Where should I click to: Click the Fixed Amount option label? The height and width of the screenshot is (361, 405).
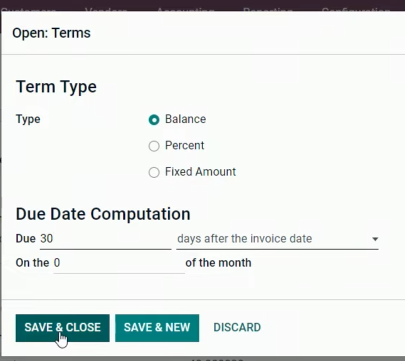pos(200,172)
